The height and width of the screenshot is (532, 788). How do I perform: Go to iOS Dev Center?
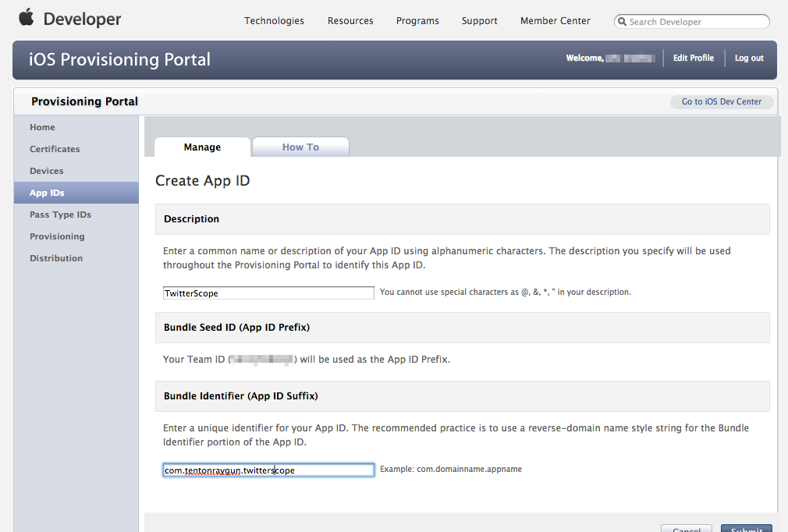[x=722, y=101]
